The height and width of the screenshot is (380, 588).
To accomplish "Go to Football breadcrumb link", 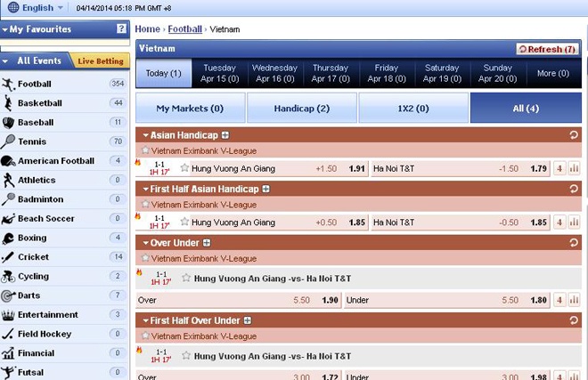I will click(x=184, y=29).
